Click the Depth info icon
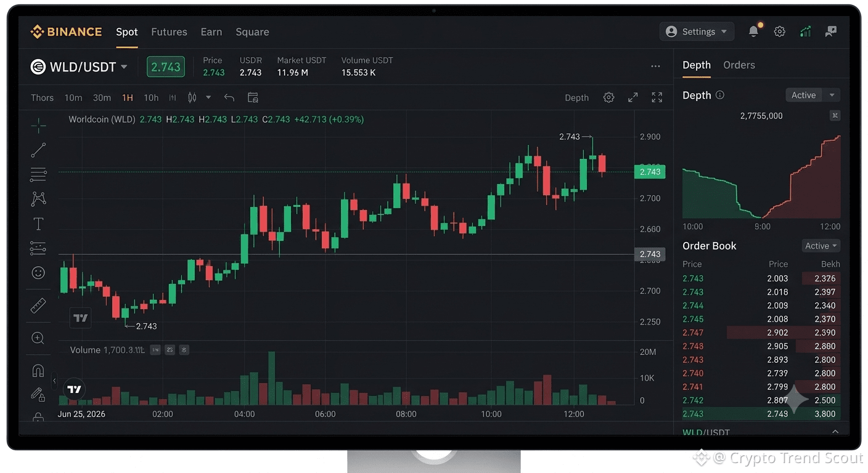 [720, 95]
